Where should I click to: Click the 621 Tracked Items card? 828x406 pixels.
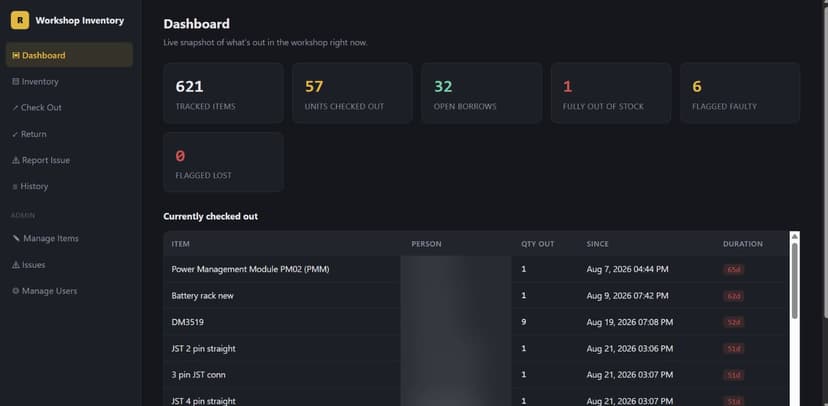[x=223, y=93]
